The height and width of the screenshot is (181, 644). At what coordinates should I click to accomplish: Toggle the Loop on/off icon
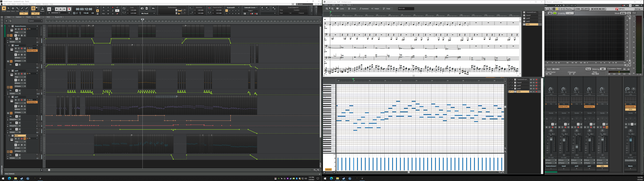point(124,9)
